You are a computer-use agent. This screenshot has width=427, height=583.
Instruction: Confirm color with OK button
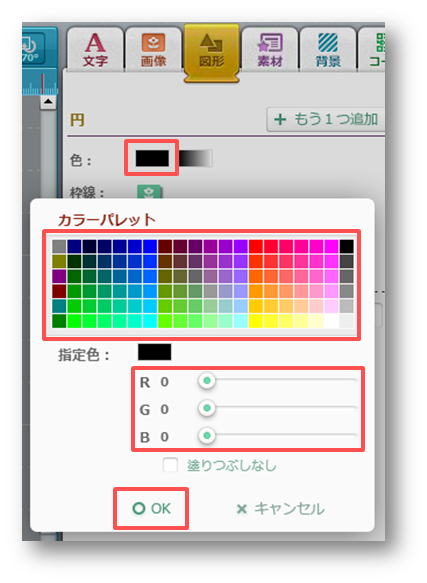(151, 508)
